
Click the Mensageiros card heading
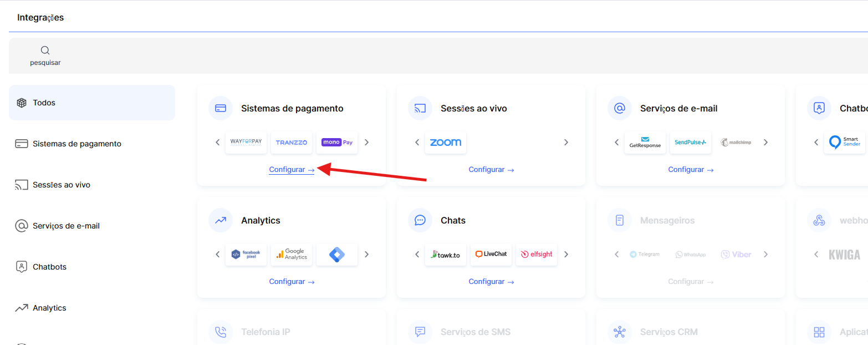tap(667, 220)
